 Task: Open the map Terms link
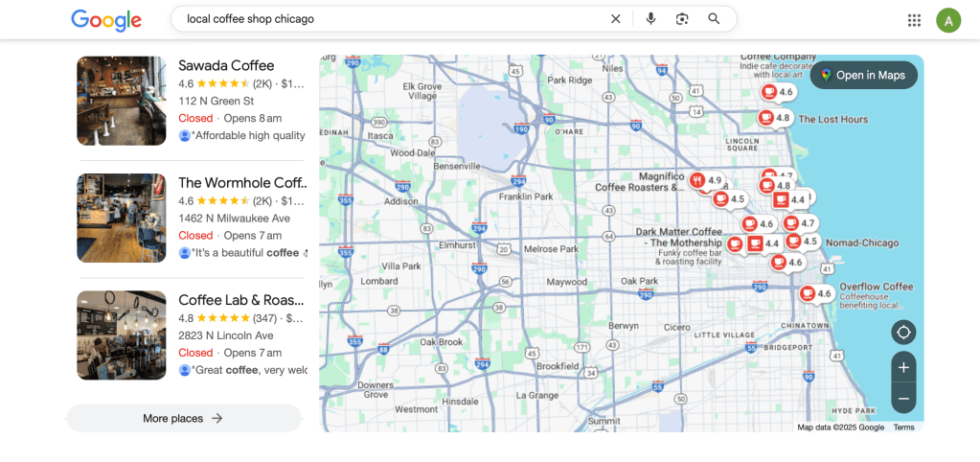tap(903, 427)
